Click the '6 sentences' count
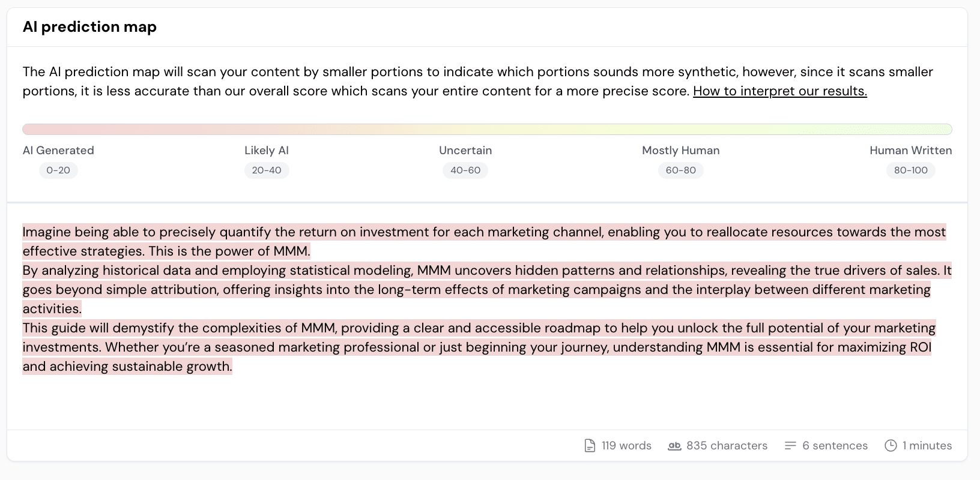The width and height of the screenshot is (980, 480). [x=835, y=446]
